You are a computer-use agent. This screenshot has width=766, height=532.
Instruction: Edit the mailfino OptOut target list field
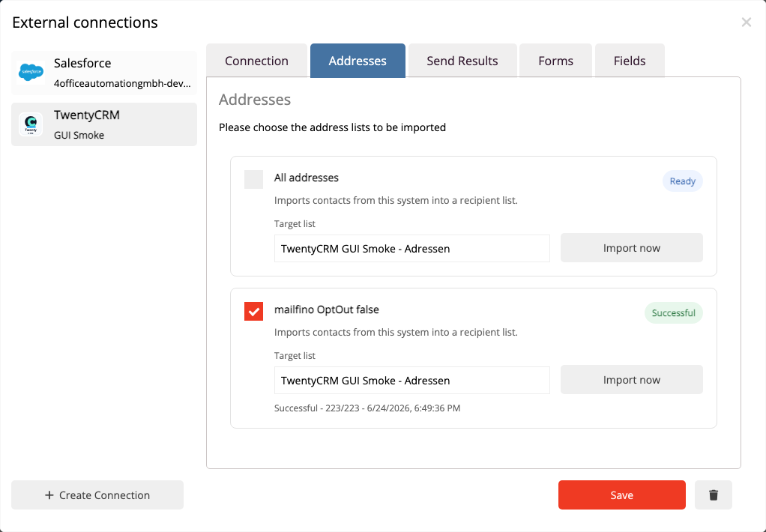click(x=411, y=381)
